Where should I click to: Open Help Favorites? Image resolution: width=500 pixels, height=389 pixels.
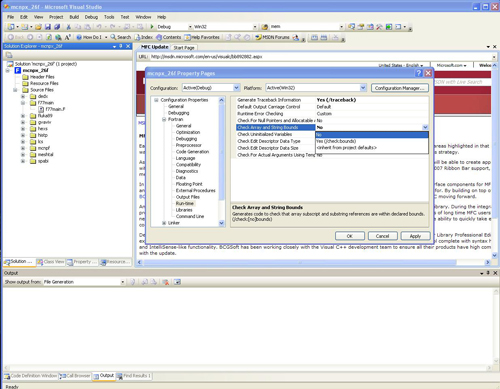tap(202, 37)
